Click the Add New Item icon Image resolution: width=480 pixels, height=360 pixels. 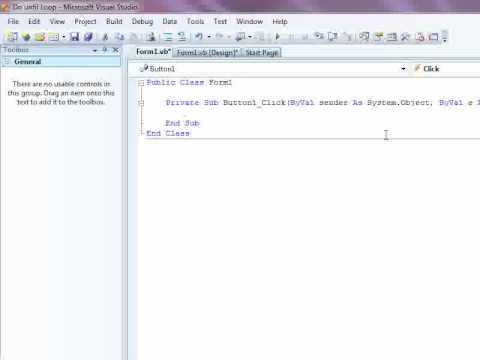coord(54,37)
